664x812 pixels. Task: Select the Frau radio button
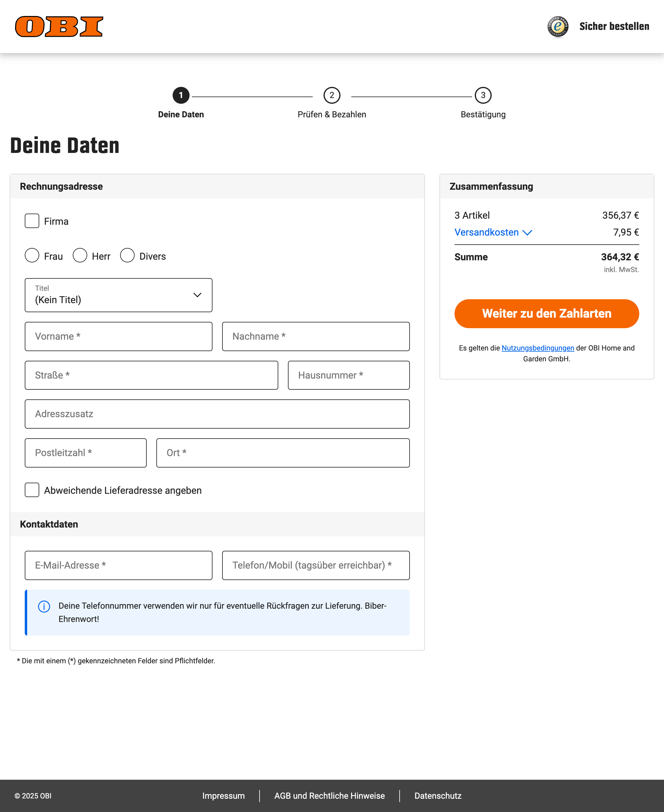pos(32,255)
